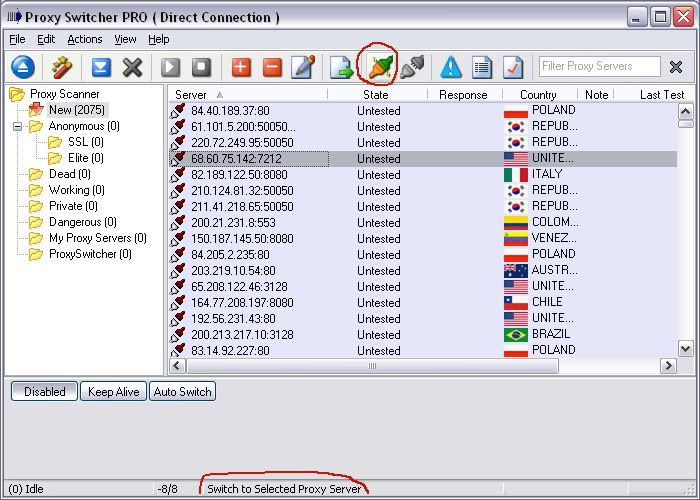
Task: Select the Dangerous (0) folder
Action: pos(83,222)
